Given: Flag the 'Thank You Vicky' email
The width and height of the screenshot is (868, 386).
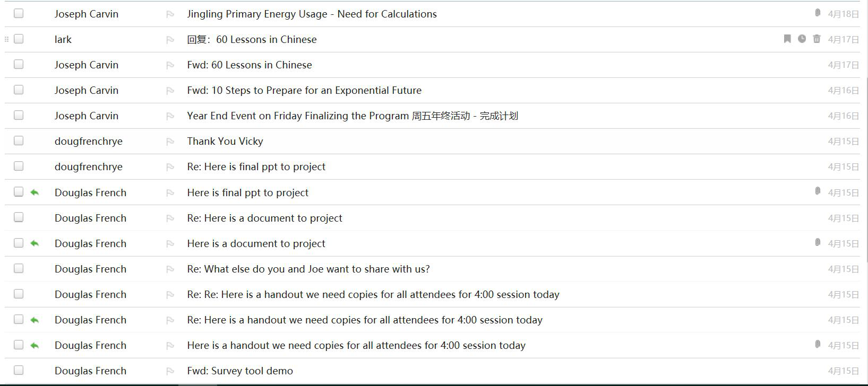Looking at the screenshot, I should (170, 142).
